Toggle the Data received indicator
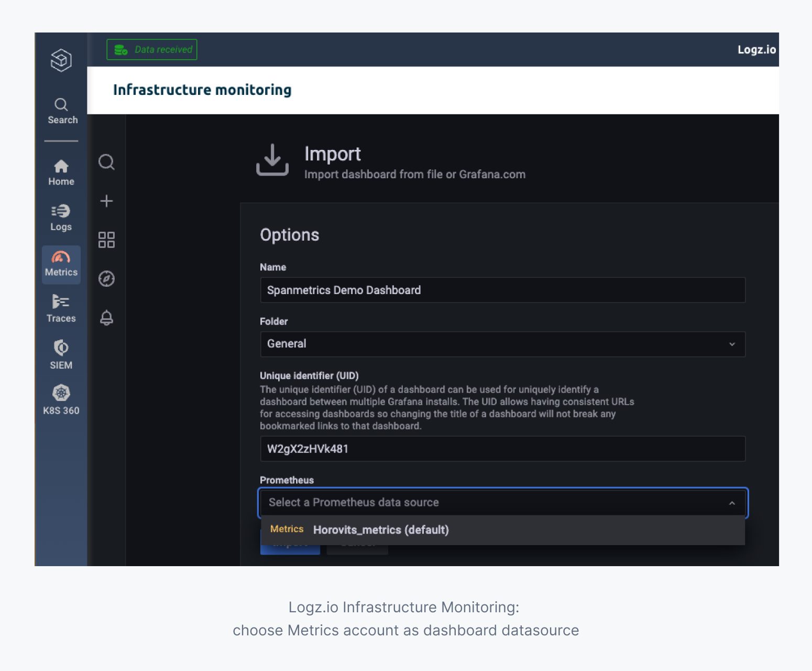 [x=151, y=49]
